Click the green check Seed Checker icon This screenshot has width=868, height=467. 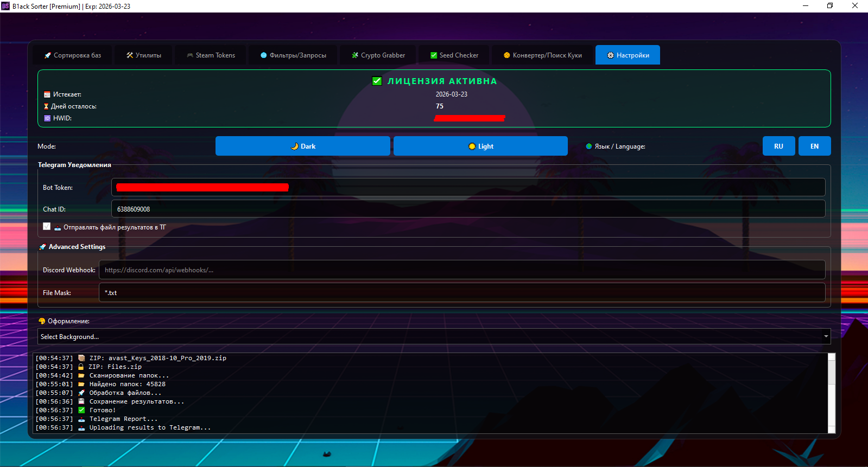(x=434, y=55)
